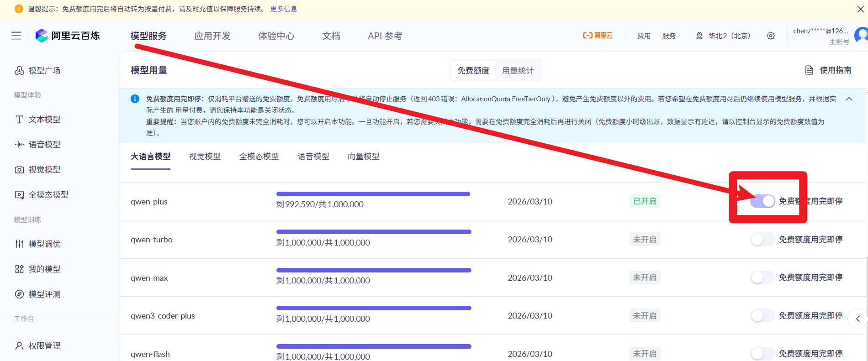Click the qwen-turbo quota progress bar

[374, 232]
